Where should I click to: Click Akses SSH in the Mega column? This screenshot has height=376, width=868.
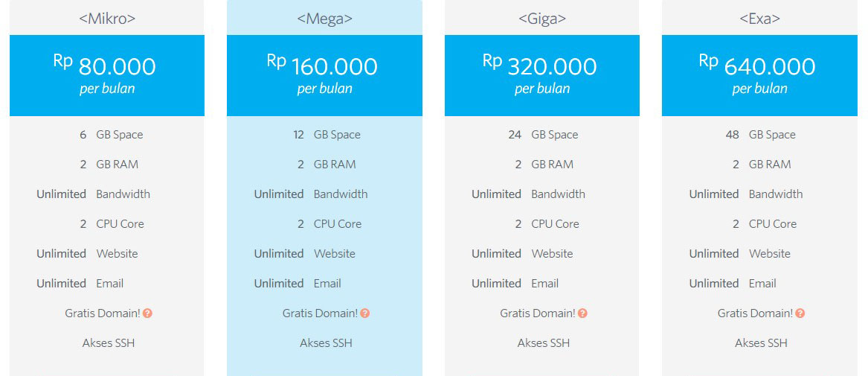coord(326,342)
